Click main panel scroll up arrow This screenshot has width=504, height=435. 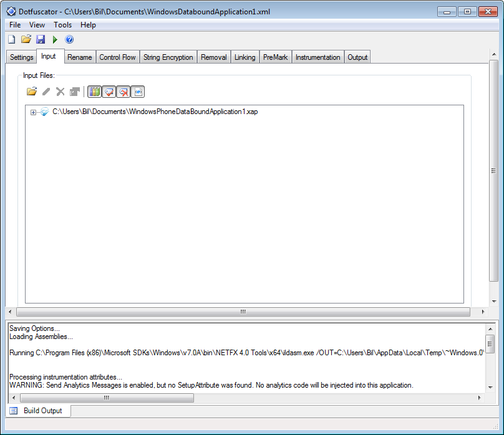coord(494,54)
